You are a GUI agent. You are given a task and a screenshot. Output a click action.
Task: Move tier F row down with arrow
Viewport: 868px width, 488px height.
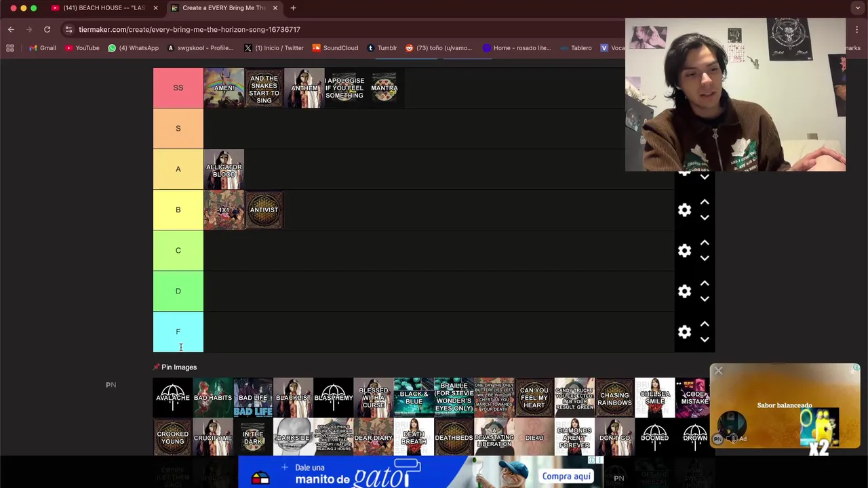[x=705, y=340]
